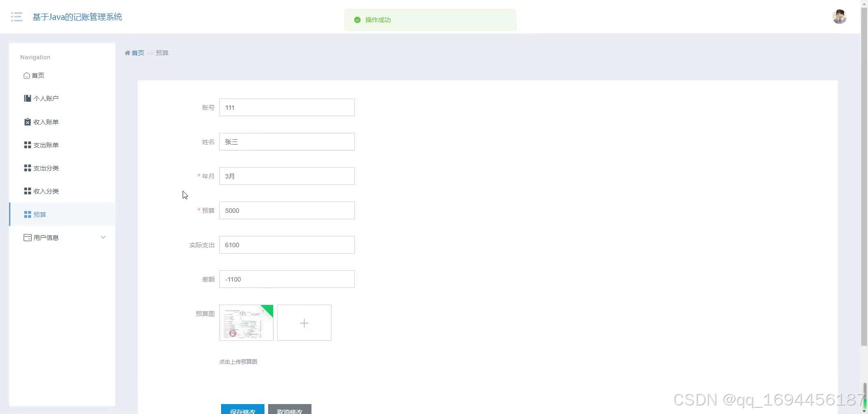
Task: Click the 个人账户 book icon
Action: coord(28,98)
